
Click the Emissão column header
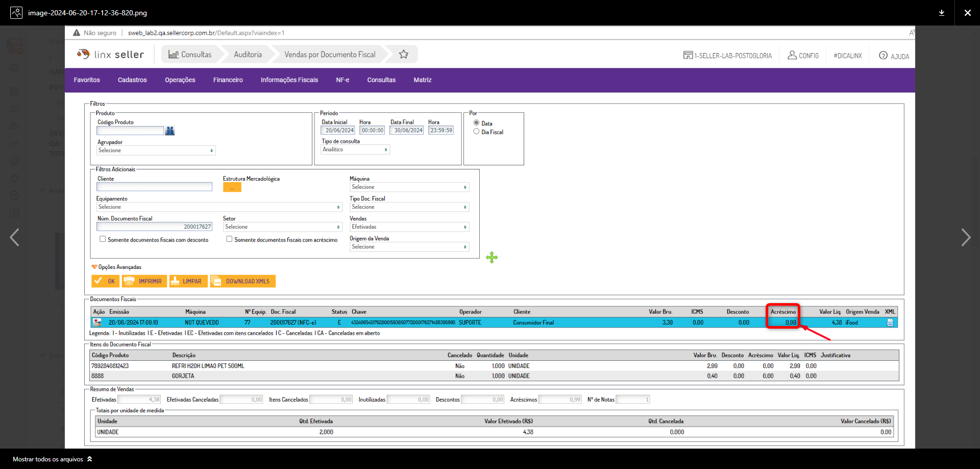point(119,312)
